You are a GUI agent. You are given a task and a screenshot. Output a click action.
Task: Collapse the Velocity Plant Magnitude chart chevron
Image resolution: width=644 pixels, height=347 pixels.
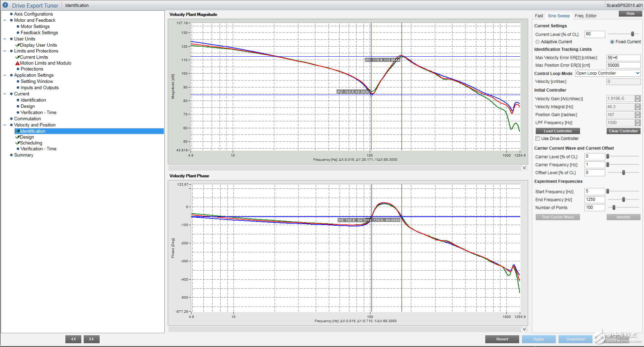[524, 168]
